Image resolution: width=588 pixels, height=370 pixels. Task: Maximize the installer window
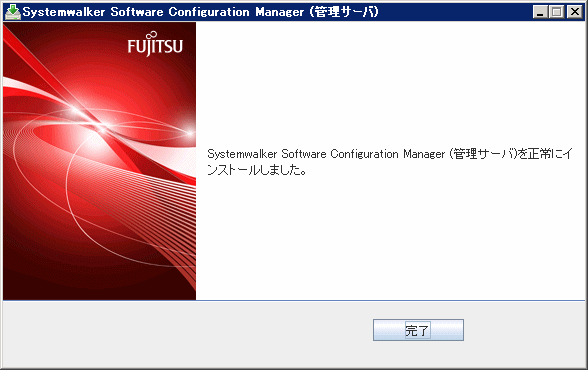(557, 12)
